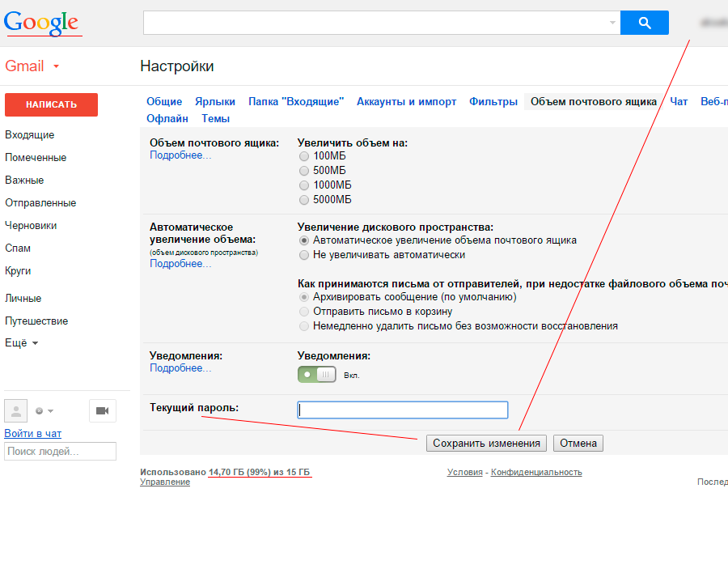The image size is (728, 565).
Task: Click the chat profile avatar icon
Action: tap(16, 410)
